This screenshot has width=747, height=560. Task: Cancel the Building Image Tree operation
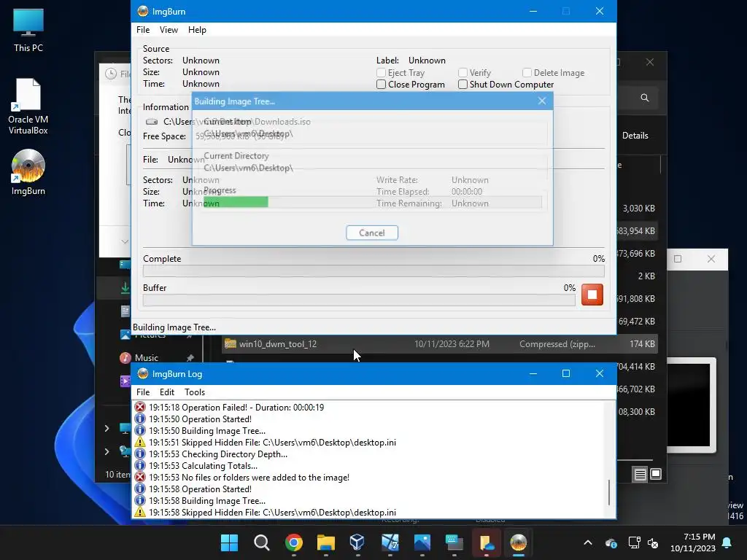point(372,233)
